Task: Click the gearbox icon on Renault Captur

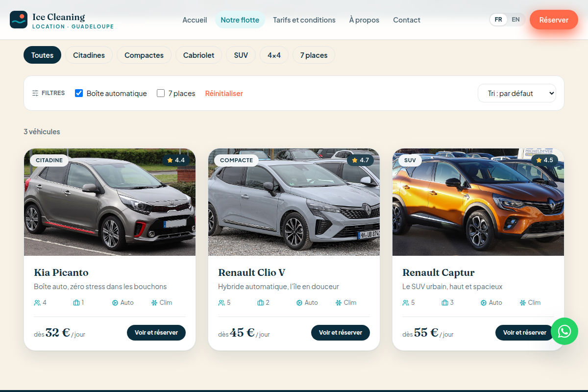Action: [484, 303]
